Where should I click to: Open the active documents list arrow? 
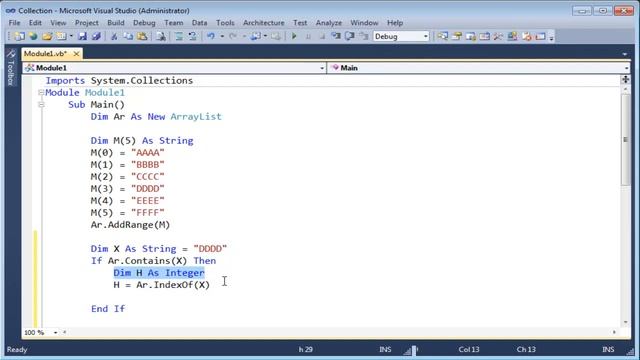click(625, 54)
